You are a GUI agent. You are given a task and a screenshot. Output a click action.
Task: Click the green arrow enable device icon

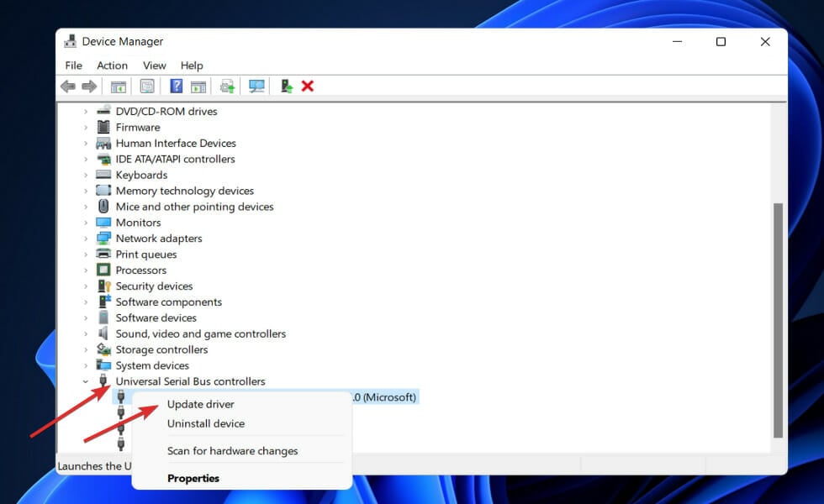point(287,87)
